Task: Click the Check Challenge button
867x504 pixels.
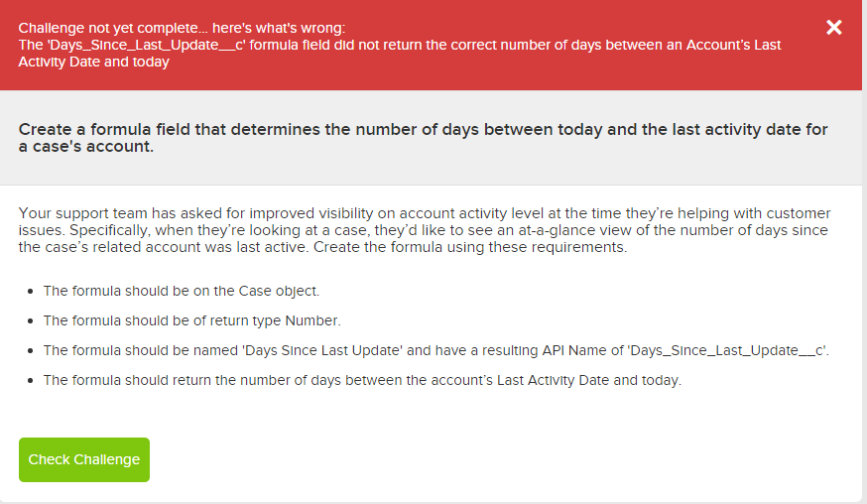Action: 84,459
